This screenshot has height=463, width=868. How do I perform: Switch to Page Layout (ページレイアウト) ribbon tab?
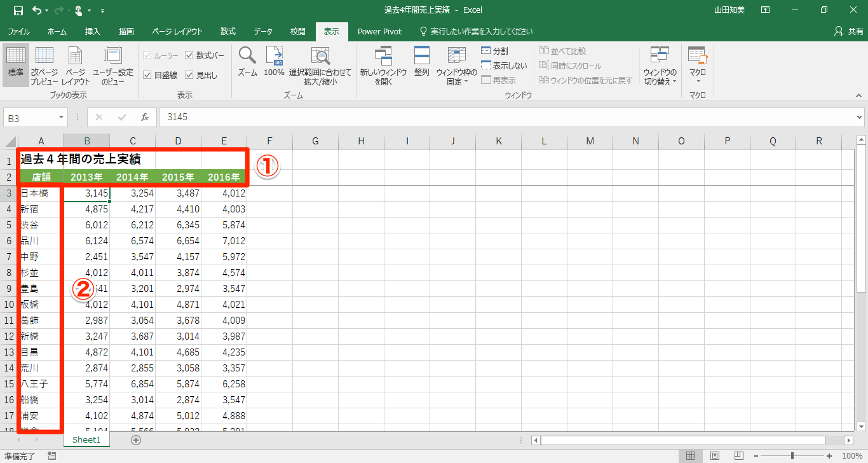(177, 31)
